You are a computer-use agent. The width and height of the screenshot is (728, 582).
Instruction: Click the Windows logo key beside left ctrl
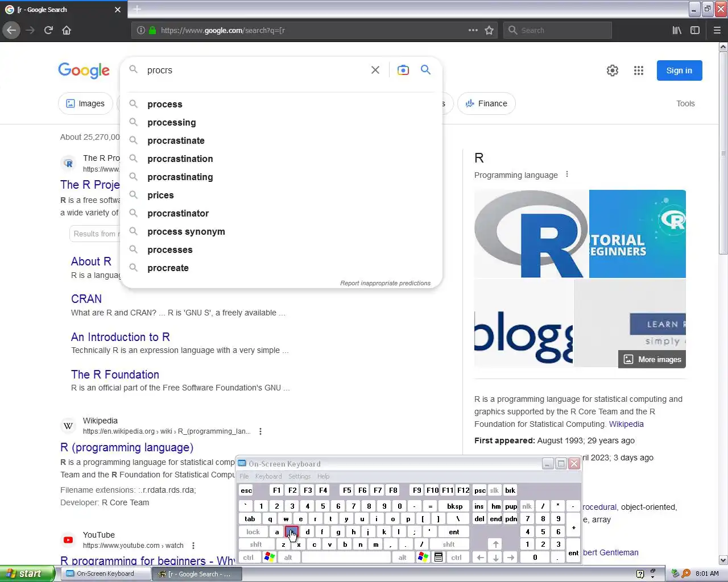[270, 558]
